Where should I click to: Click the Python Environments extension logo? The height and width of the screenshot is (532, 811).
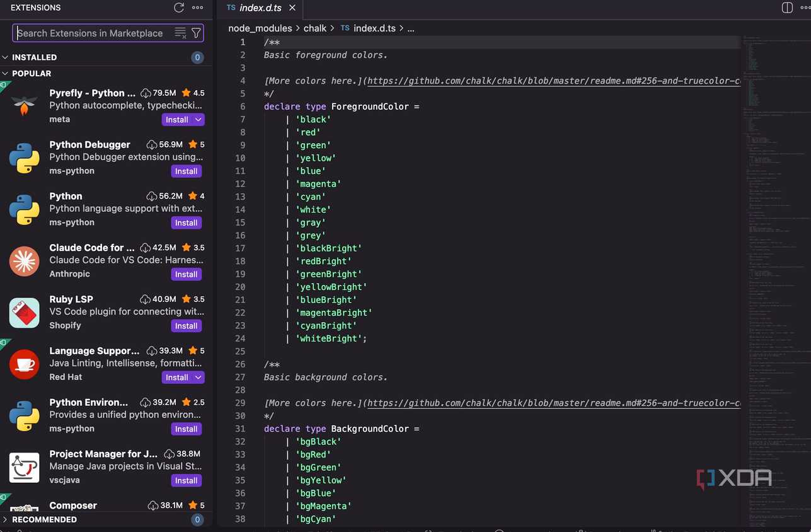click(25, 415)
